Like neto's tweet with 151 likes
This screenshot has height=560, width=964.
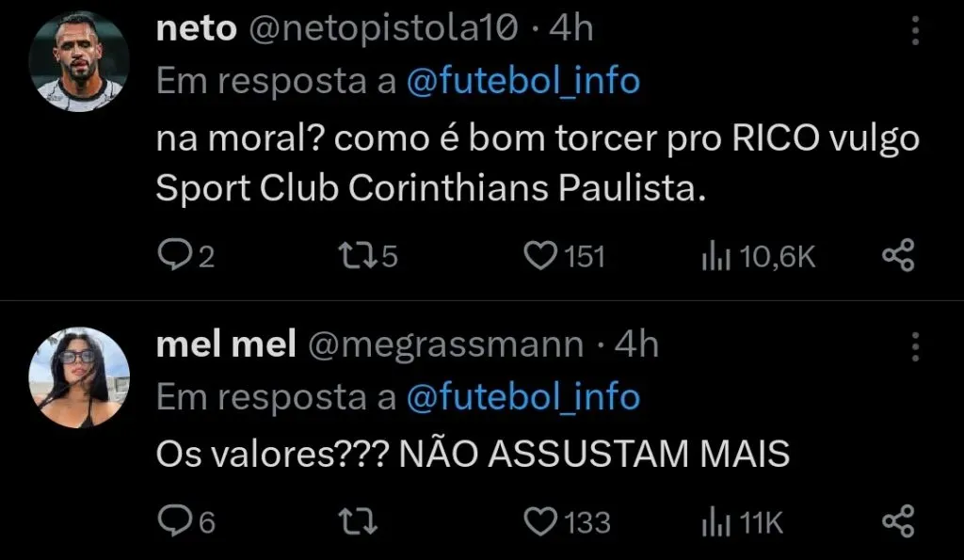540,255
